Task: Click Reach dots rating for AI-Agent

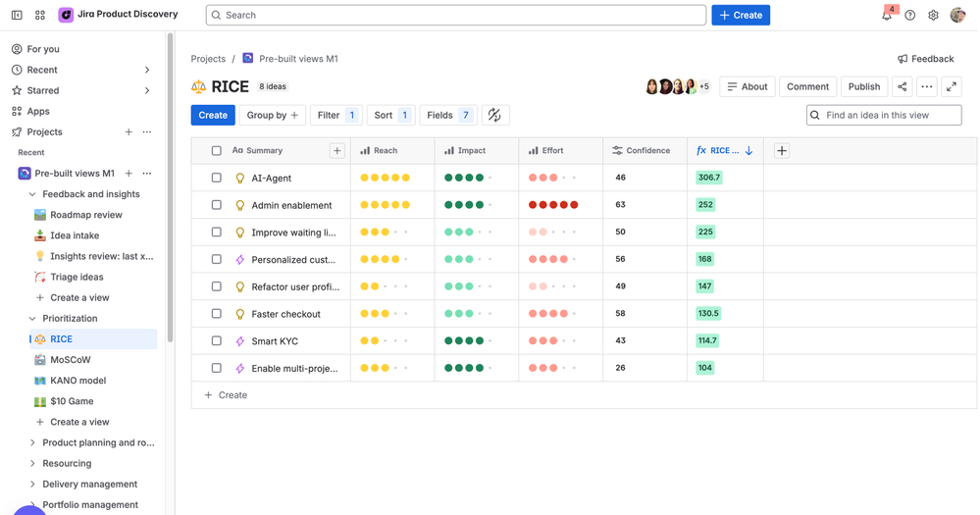Action: 385,178
